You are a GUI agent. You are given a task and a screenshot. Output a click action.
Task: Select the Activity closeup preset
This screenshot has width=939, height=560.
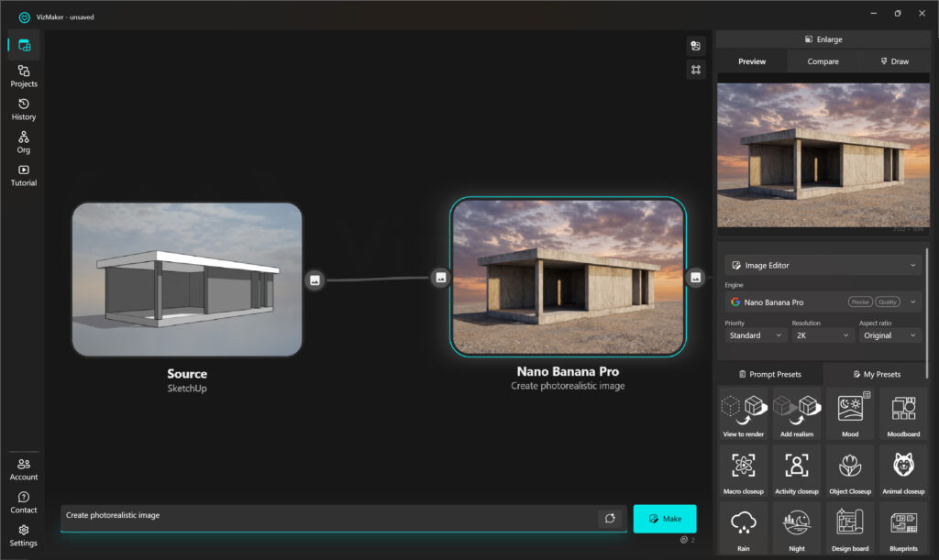(797, 471)
